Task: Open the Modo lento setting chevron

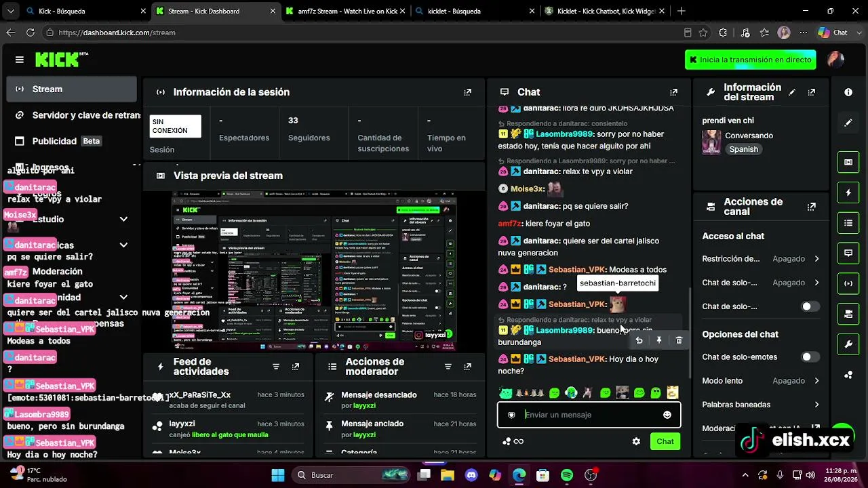Action: [x=816, y=381]
